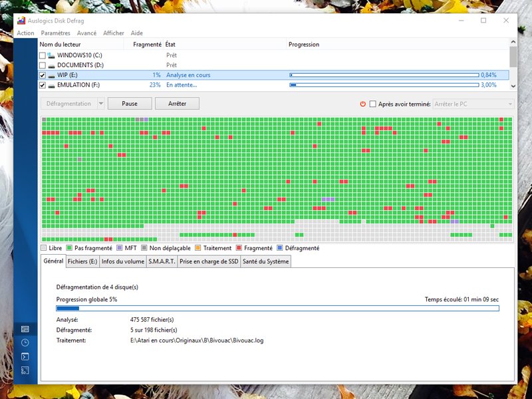Click the Bivouac.log file path text
Image resolution: width=532 pixels, height=399 pixels.
pos(197,340)
